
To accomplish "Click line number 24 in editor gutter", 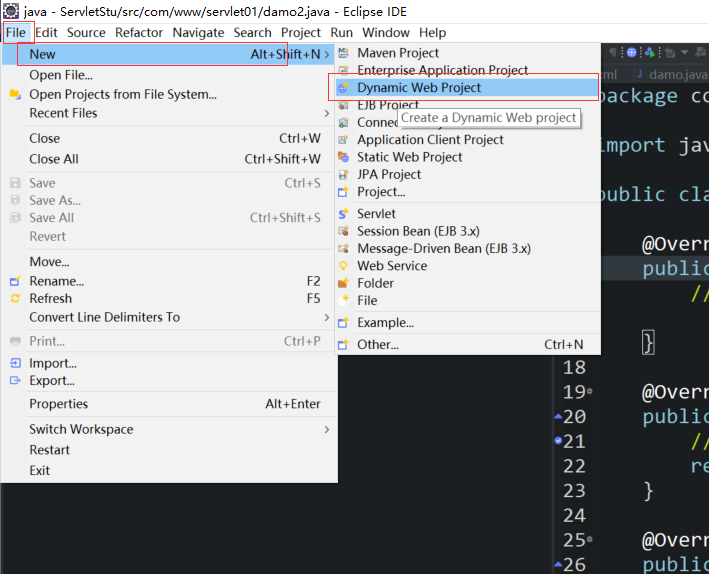I will [x=574, y=515].
